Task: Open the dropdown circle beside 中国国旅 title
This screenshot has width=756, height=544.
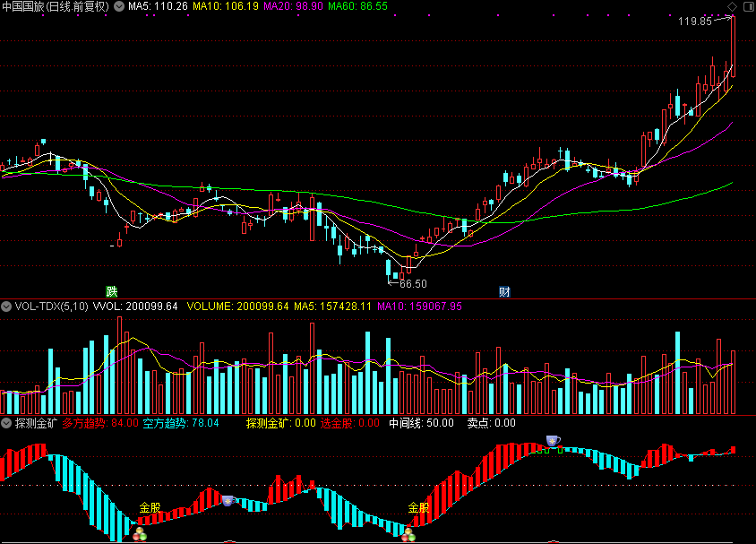Action: [119, 7]
